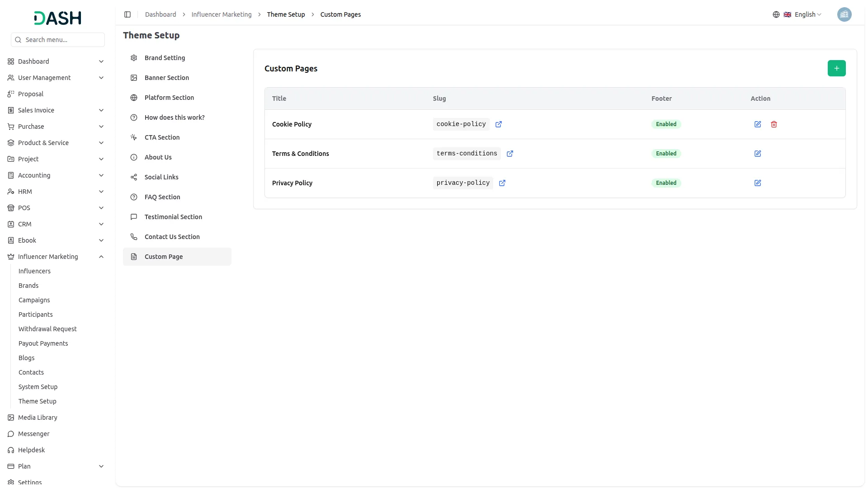Toggle the sidebar collapse icon
868x488 pixels.
click(x=127, y=14)
